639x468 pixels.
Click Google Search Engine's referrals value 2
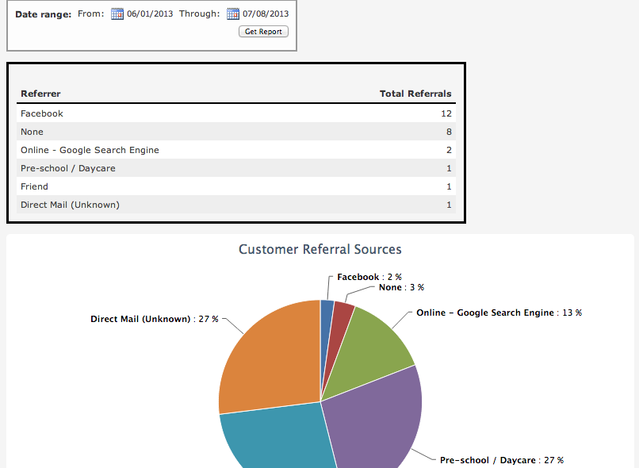pyautogui.click(x=449, y=150)
